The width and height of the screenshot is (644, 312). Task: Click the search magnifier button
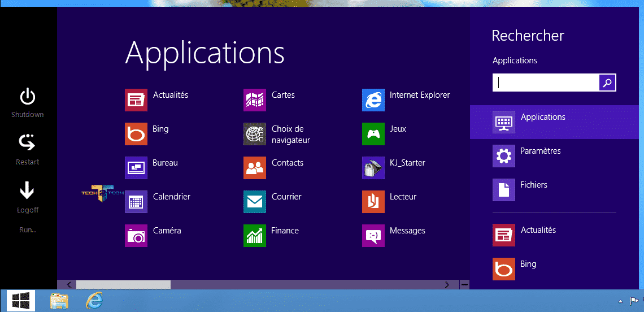point(607,83)
